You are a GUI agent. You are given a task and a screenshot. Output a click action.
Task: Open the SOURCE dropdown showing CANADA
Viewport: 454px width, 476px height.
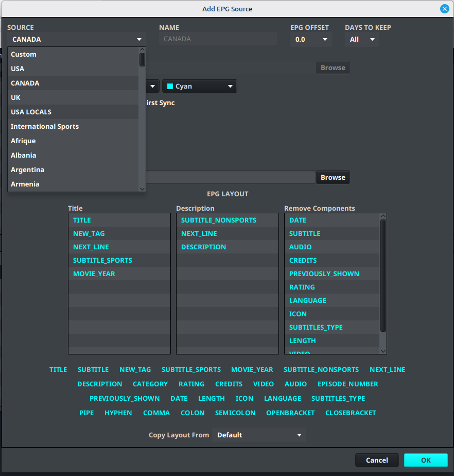(x=77, y=40)
